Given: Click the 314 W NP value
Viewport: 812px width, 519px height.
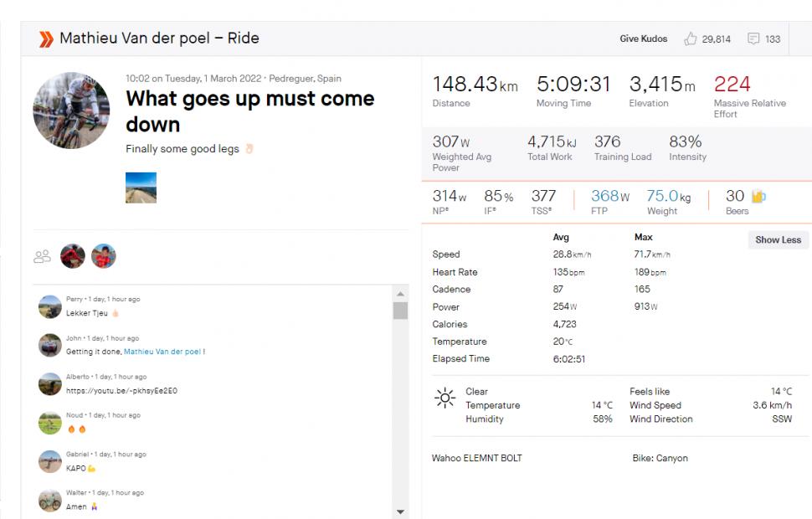Looking at the screenshot, I should coord(450,196).
